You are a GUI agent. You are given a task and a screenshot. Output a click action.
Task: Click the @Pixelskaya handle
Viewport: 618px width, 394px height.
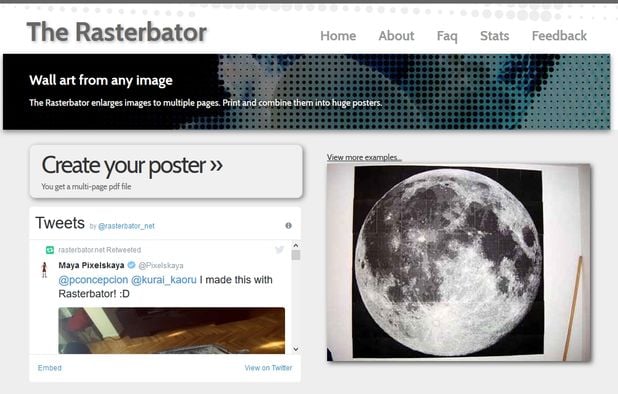161,265
